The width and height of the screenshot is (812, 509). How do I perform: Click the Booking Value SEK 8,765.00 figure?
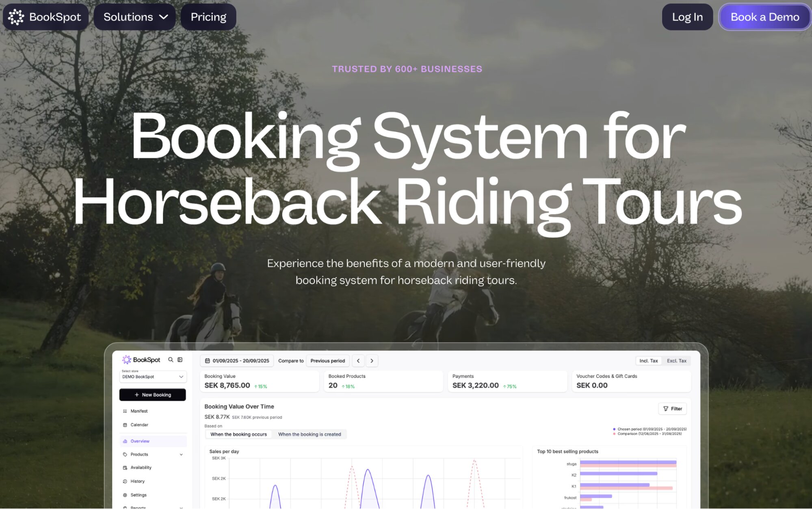pos(227,386)
